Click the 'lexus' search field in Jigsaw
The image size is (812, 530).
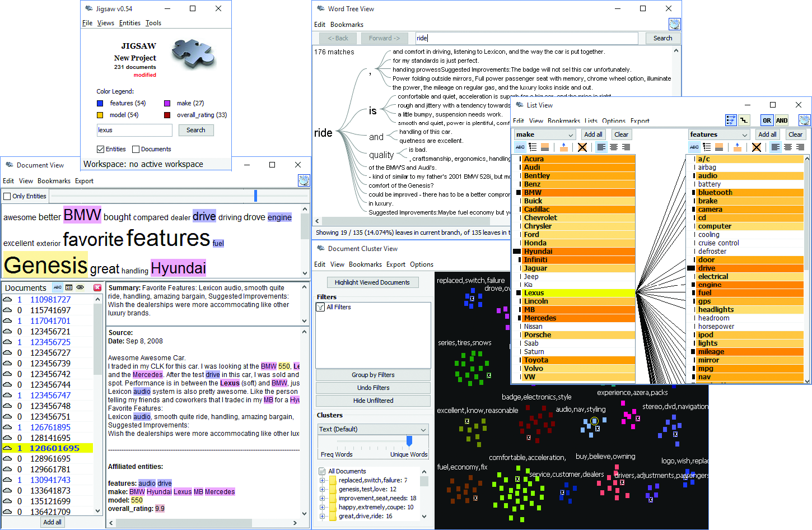(134, 130)
